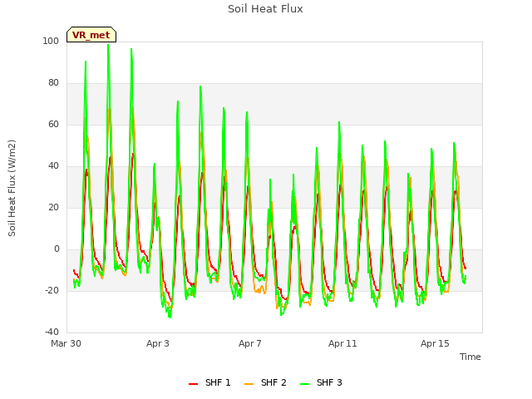This screenshot has width=532, height=399.
Task: Click the 100 y-axis tick label
Action: 51,41
